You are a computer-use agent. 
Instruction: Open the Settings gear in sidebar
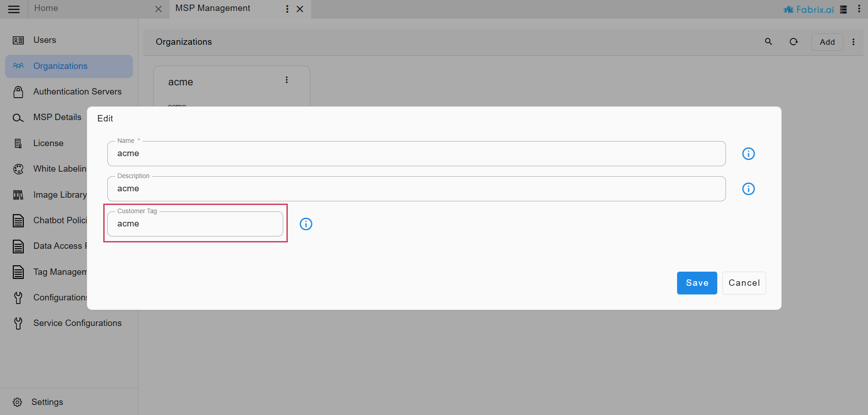17,402
